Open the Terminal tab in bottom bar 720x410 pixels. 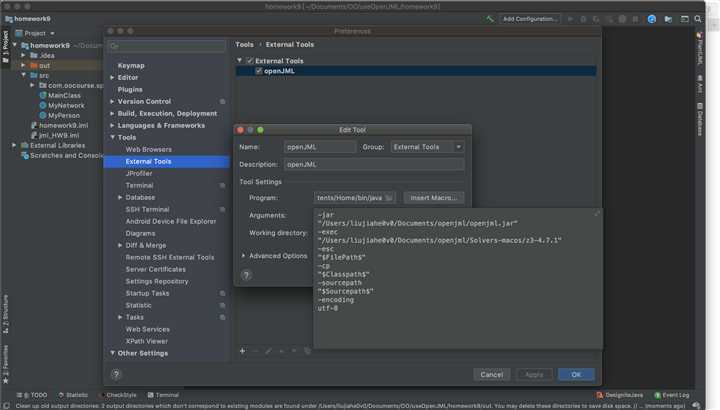tap(163, 395)
